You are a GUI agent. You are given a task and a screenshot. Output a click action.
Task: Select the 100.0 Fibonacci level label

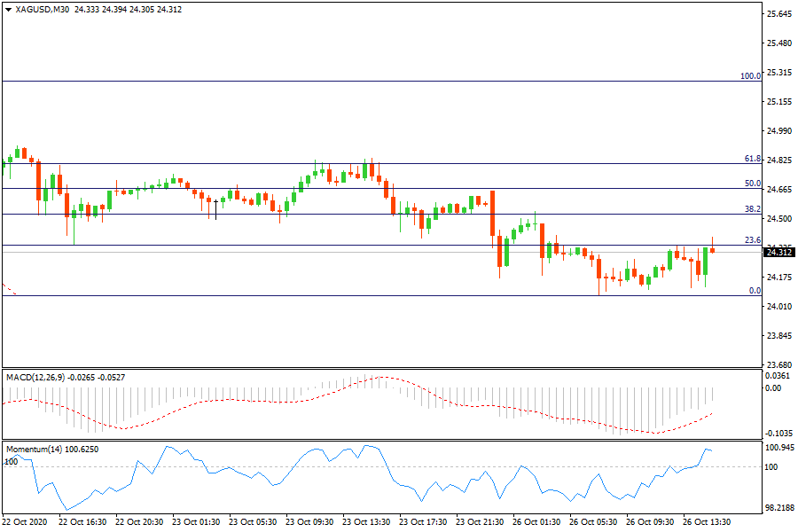tap(750, 76)
